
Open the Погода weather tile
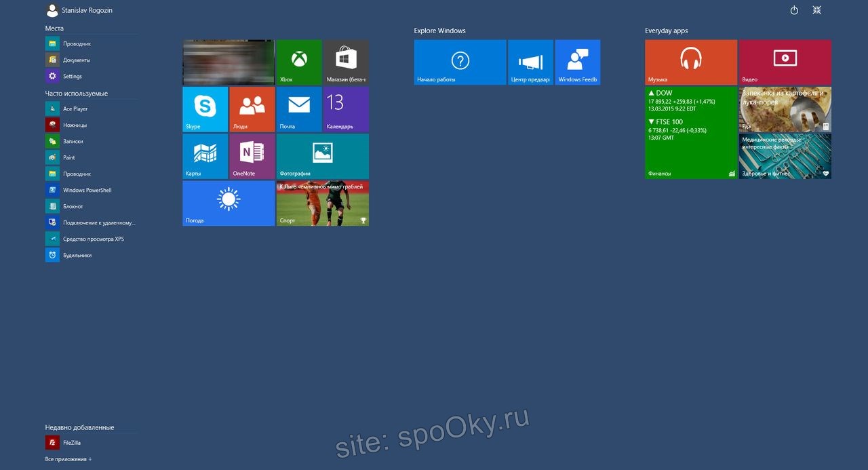coord(229,203)
